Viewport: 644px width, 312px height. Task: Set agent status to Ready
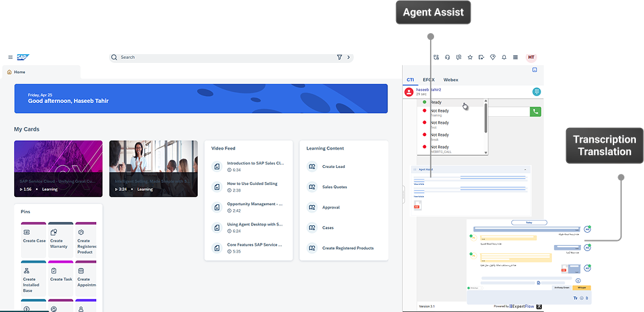point(451,102)
